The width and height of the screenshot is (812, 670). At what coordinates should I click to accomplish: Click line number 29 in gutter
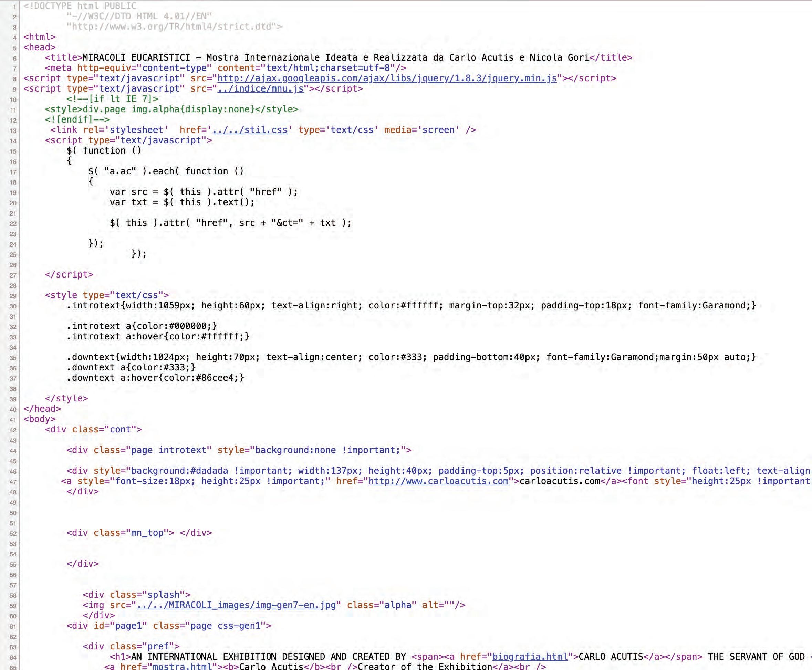coord(13,296)
